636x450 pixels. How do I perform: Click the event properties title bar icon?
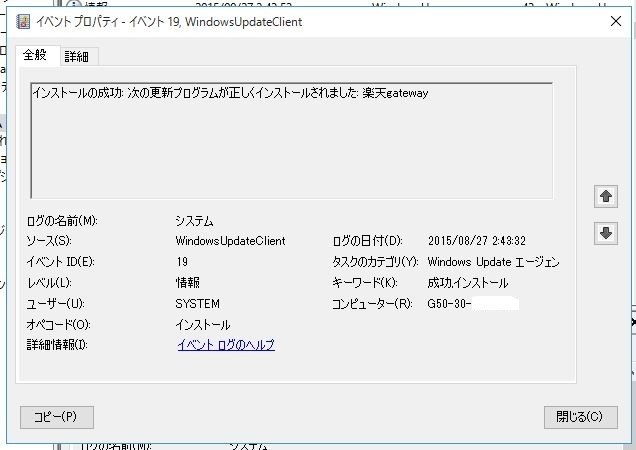click(x=23, y=22)
